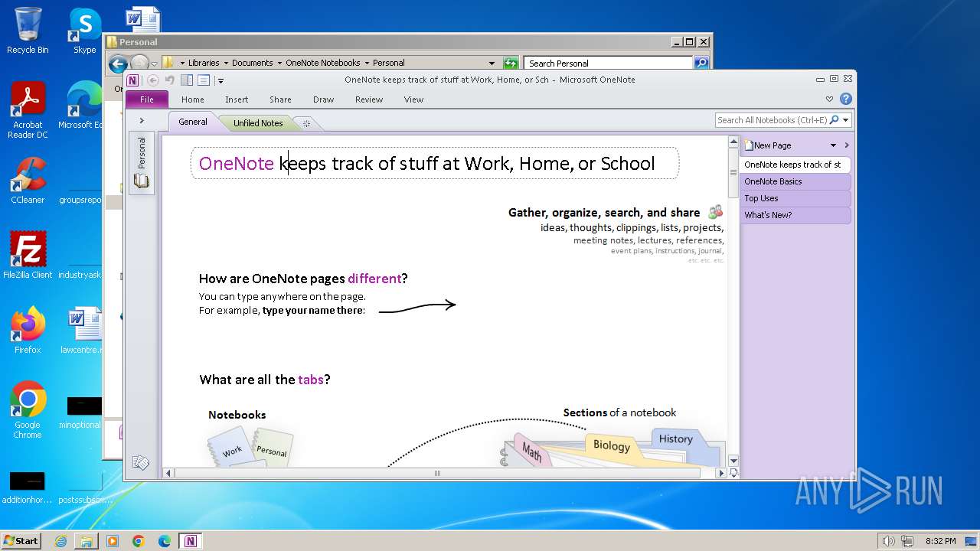Click the horizontal scrollbar left arrow
The image size is (980, 551).
(168, 474)
